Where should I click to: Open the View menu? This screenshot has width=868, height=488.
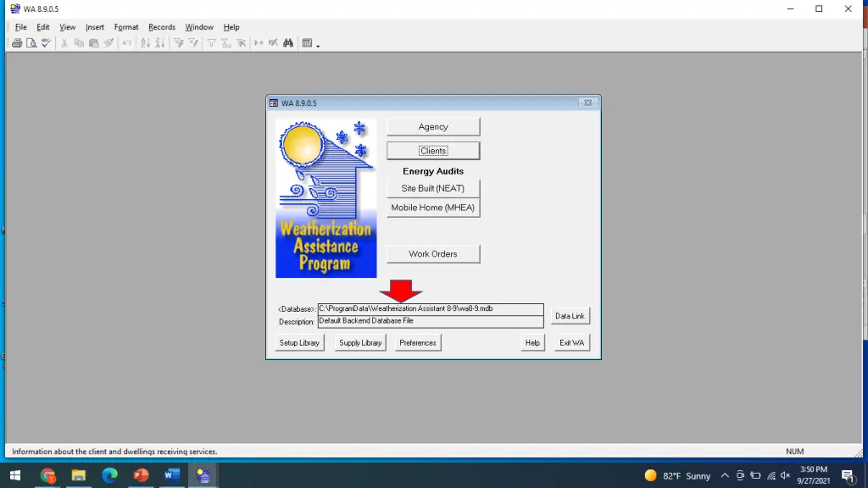tap(67, 26)
